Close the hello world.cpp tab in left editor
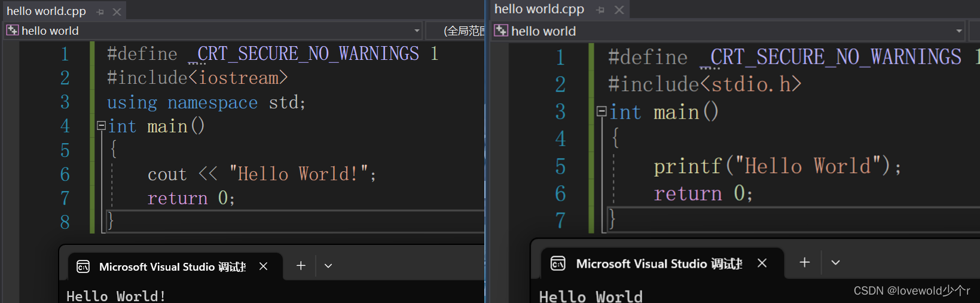This screenshot has width=980, height=303. (117, 11)
